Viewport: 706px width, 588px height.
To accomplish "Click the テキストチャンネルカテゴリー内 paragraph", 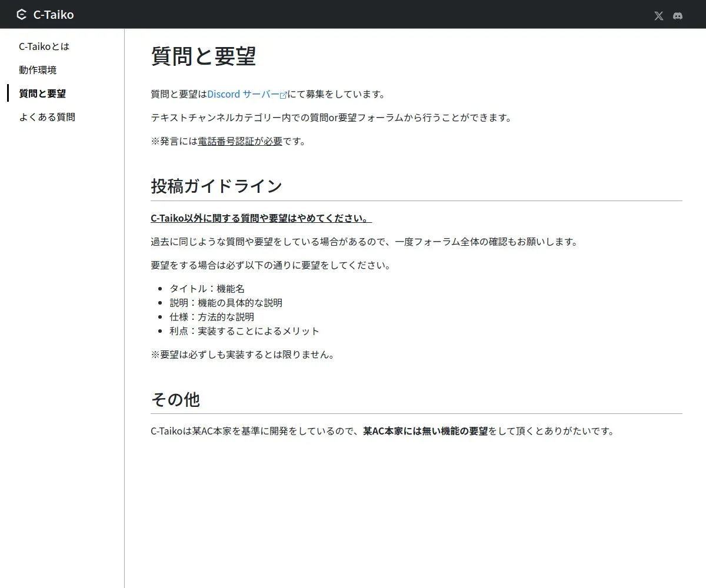I will coord(331,118).
